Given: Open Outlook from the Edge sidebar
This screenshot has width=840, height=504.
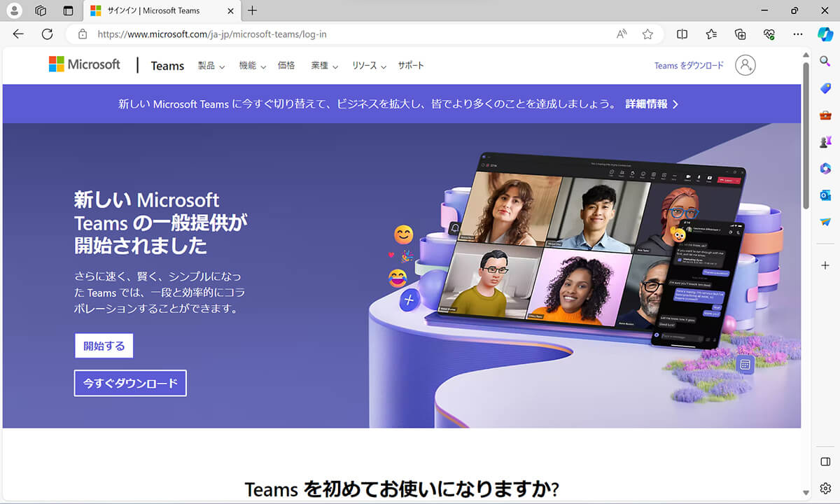Looking at the screenshot, I should click(825, 195).
